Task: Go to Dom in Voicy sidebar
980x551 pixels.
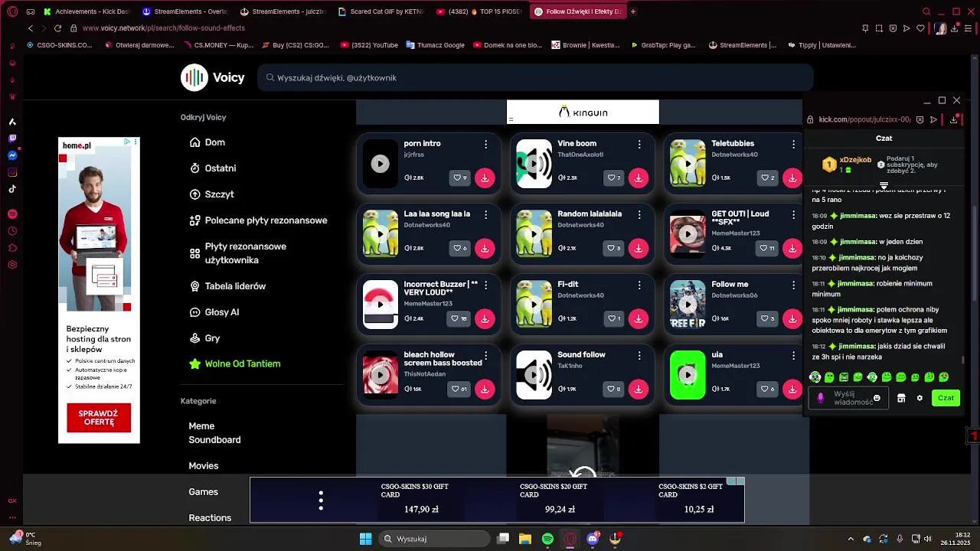Action: (207, 142)
